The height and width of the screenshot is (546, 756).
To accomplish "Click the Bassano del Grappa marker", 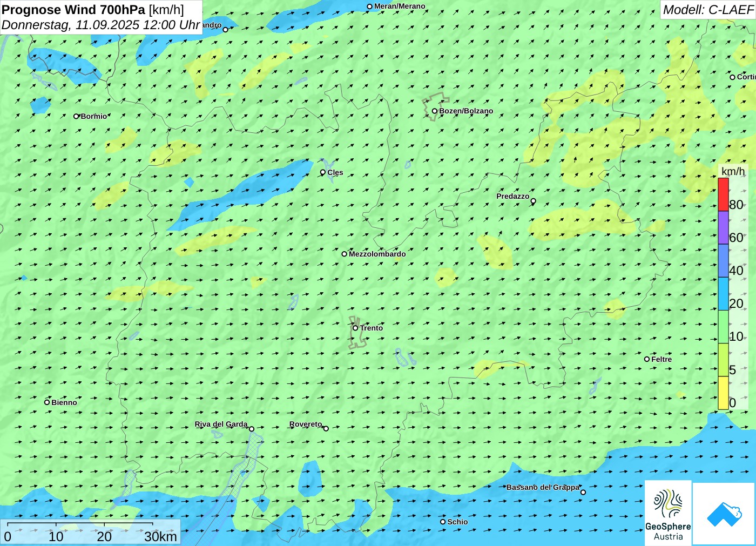I will [x=583, y=492].
